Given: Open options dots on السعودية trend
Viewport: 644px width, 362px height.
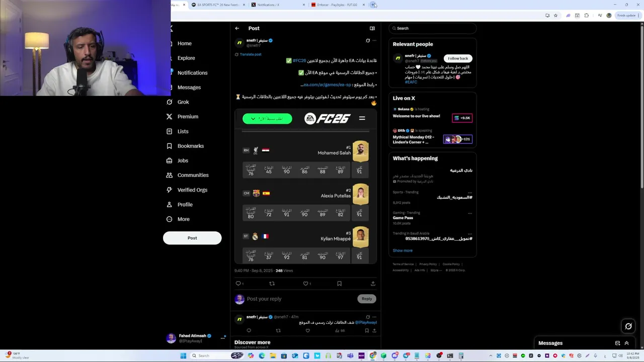Looking at the screenshot, I should [470, 192].
